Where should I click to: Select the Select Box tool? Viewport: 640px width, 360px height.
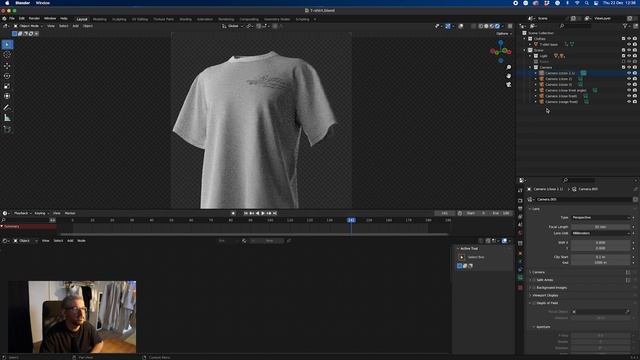pyautogui.click(x=7, y=44)
